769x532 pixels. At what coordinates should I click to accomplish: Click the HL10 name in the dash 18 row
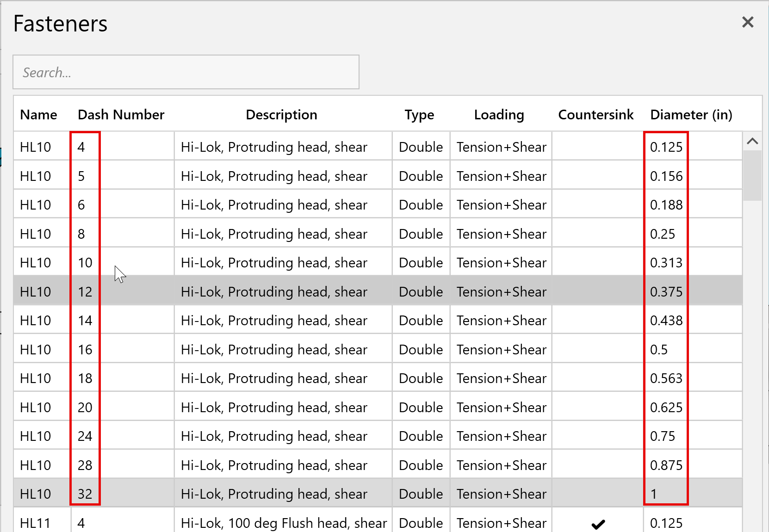pyautogui.click(x=36, y=378)
